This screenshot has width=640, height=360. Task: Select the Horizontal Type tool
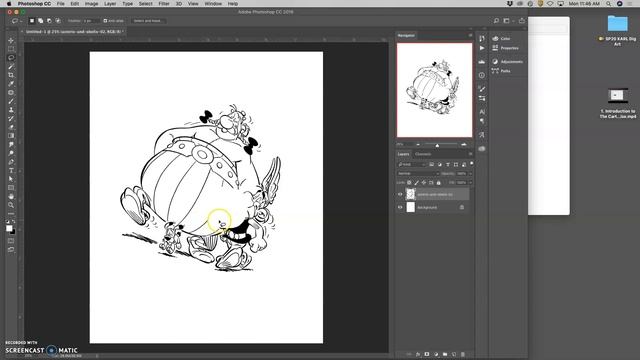pyautogui.click(x=11, y=170)
